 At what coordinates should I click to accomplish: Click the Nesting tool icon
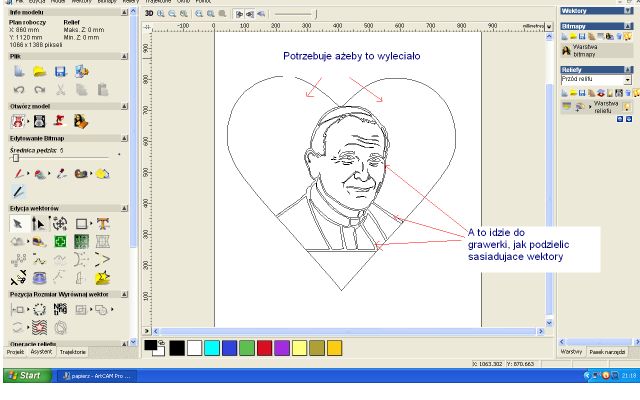pyautogui.click(x=60, y=309)
